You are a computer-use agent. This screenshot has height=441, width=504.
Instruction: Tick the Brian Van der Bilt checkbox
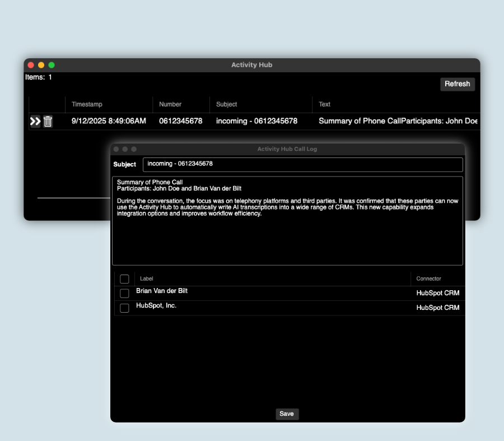tap(124, 294)
